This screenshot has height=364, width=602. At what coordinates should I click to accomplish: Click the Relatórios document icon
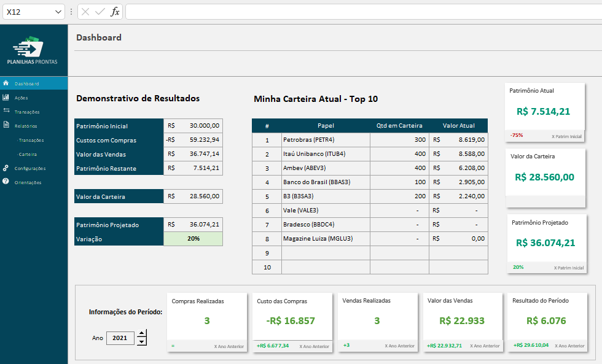pyautogui.click(x=6, y=125)
